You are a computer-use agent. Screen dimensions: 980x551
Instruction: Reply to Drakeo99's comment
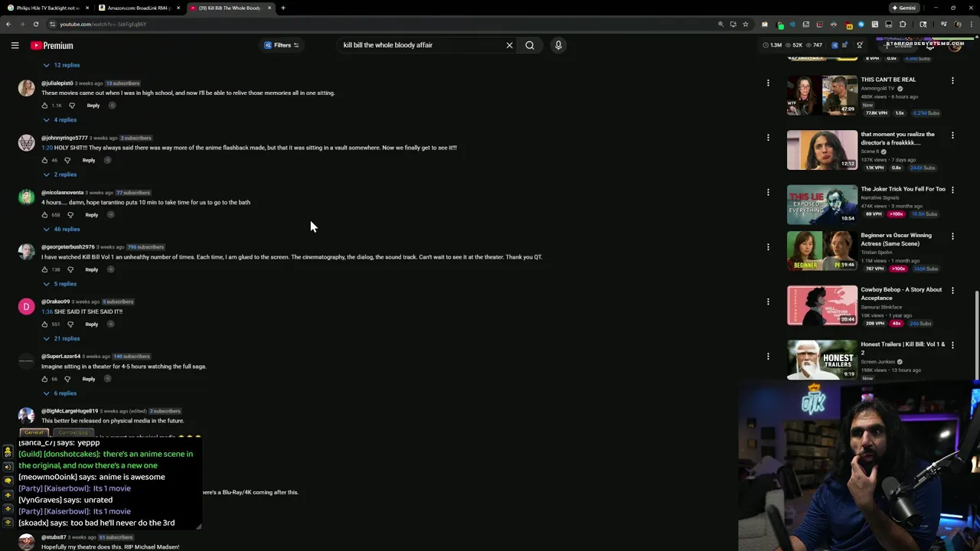click(x=92, y=324)
